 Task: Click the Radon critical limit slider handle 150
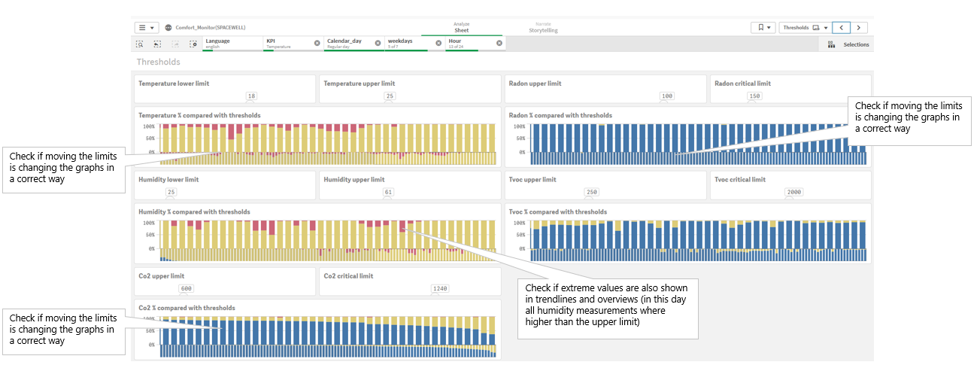[x=754, y=96]
